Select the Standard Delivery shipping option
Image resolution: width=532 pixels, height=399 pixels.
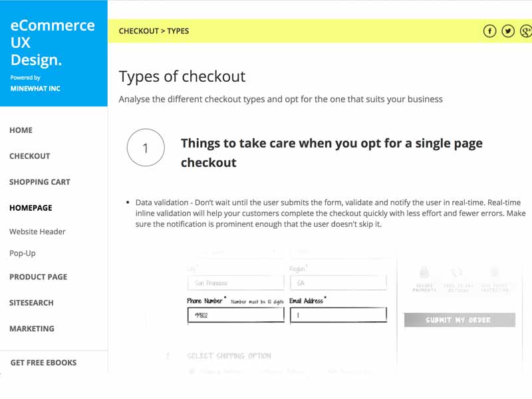click(214, 370)
